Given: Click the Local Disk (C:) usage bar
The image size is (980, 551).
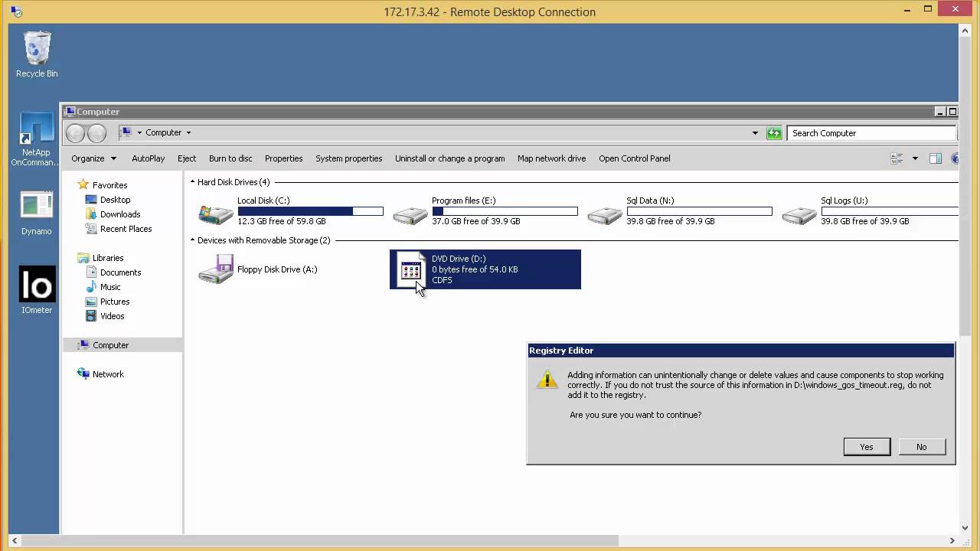Looking at the screenshot, I should 310,211.
